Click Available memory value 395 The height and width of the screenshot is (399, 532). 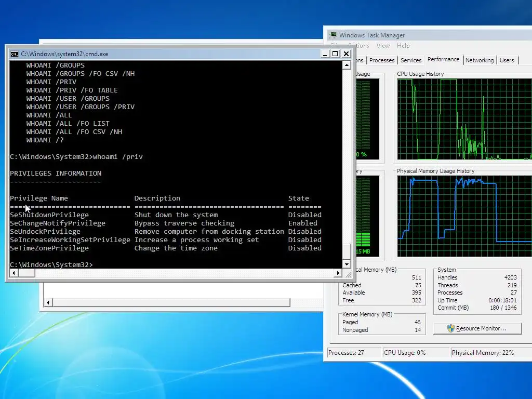pos(416,292)
